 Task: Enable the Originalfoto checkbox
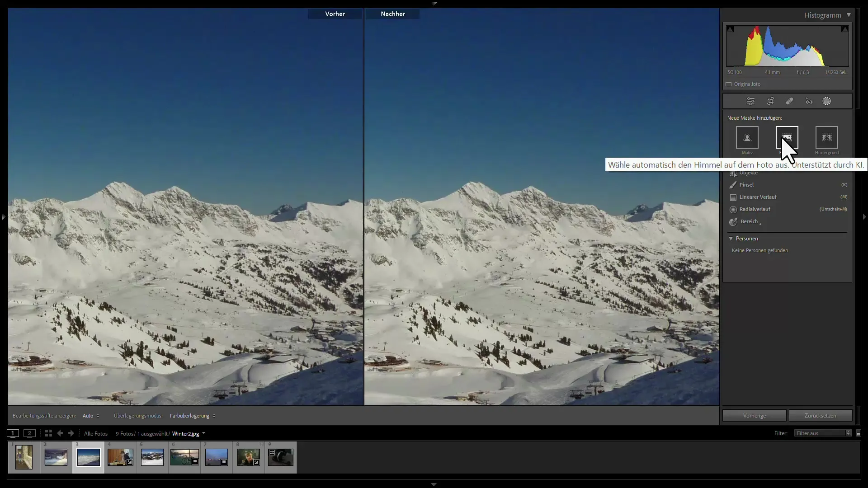[729, 84]
